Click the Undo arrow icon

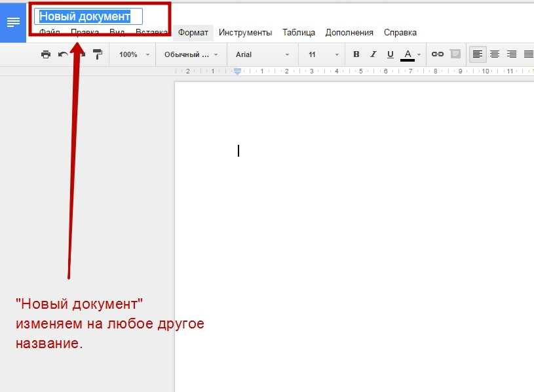coord(63,54)
